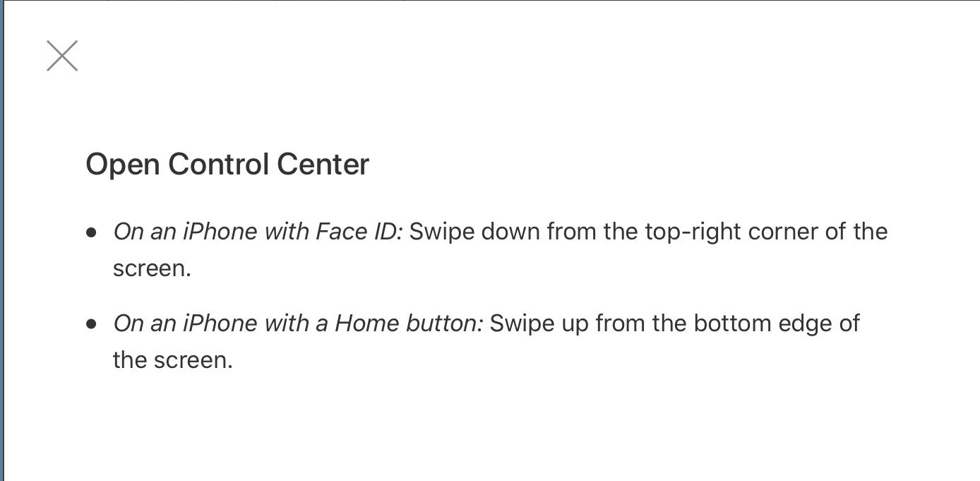Select the first bullet point marker

[90, 232]
